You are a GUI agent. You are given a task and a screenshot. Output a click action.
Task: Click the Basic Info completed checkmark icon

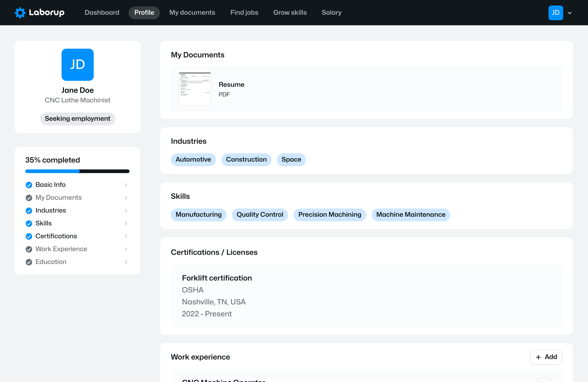tap(29, 185)
